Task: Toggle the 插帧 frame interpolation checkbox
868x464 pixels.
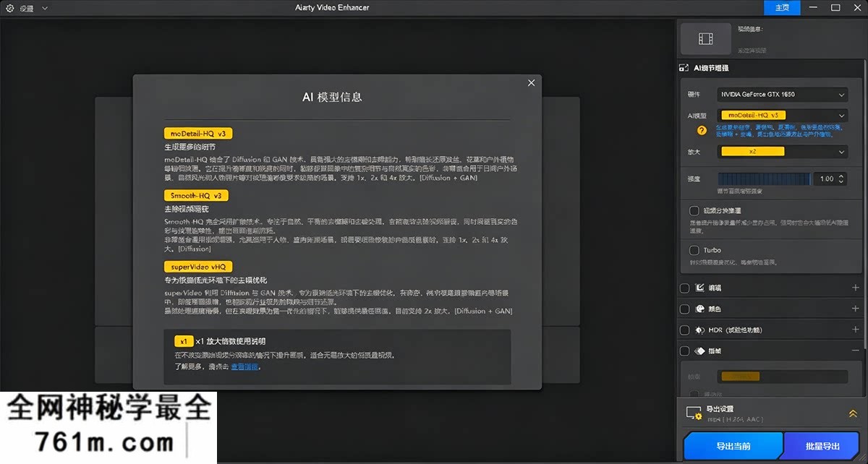Action: point(685,351)
